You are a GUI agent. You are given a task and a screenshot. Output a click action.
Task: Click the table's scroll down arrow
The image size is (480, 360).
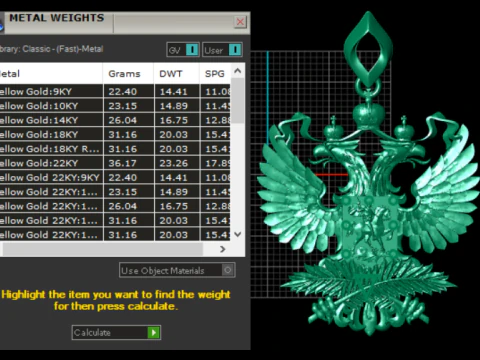pyautogui.click(x=238, y=234)
